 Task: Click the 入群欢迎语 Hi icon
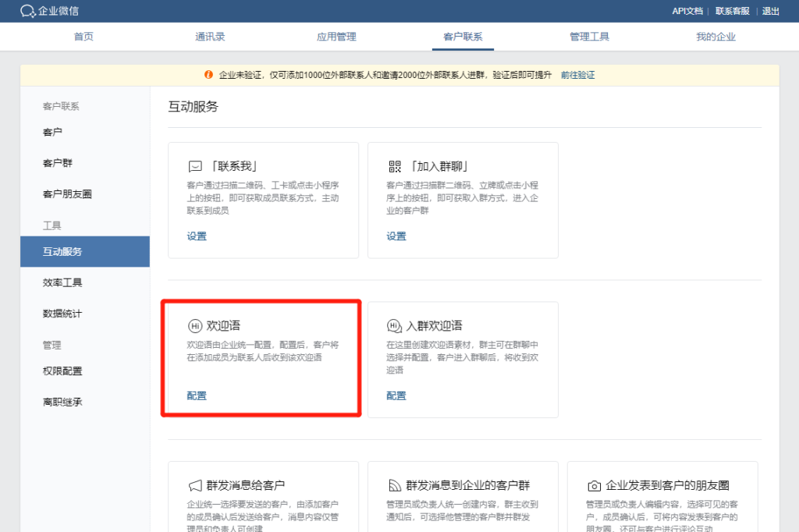(x=394, y=325)
